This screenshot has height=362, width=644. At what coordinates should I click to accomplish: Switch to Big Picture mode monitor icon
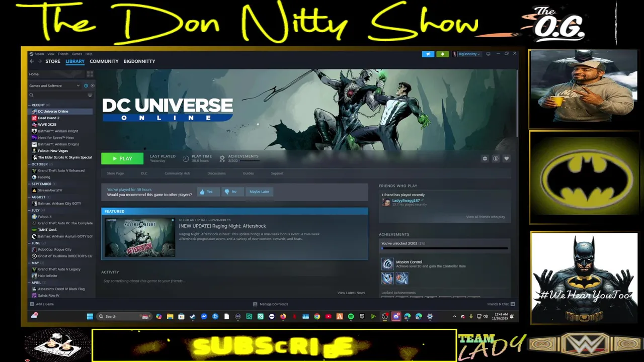pyautogui.click(x=488, y=54)
